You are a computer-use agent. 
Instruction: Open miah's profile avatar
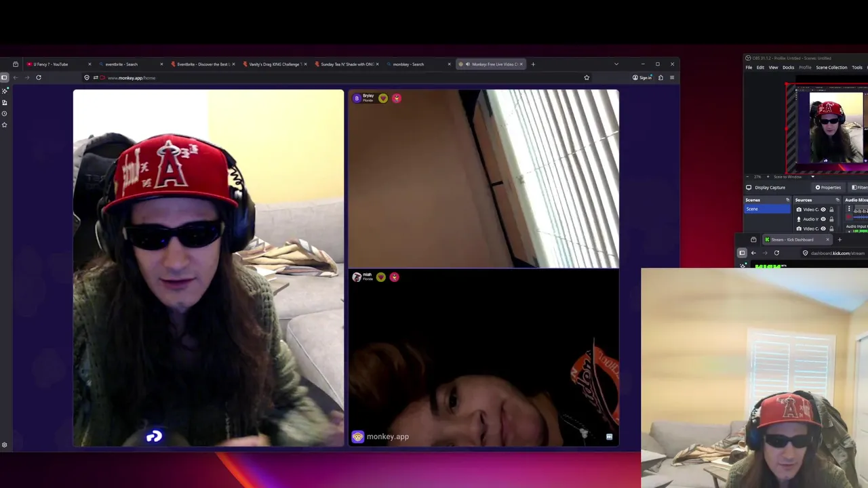[357, 277]
